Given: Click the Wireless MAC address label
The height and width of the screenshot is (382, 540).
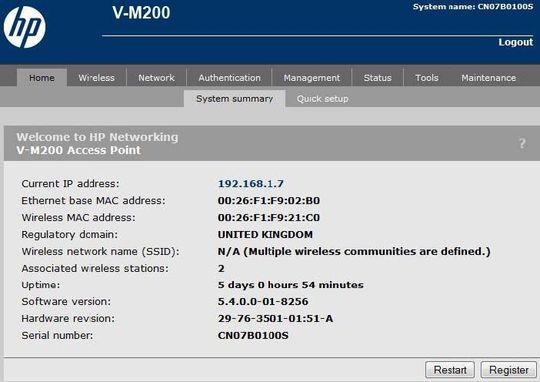Looking at the screenshot, I should click(x=79, y=217).
